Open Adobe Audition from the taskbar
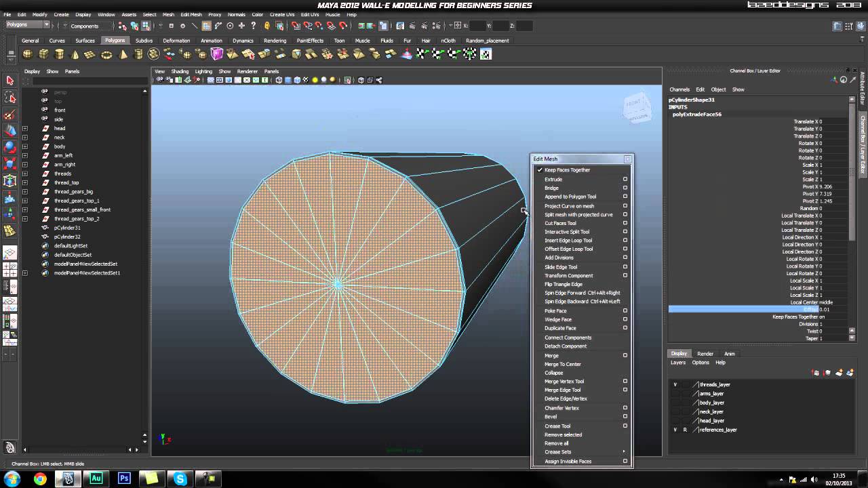This screenshot has width=868, height=488. coord(96,479)
